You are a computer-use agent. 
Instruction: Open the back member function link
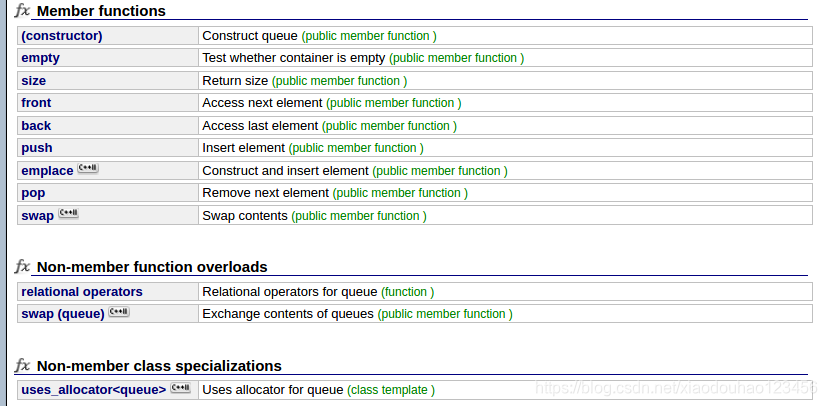pos(36,125)
